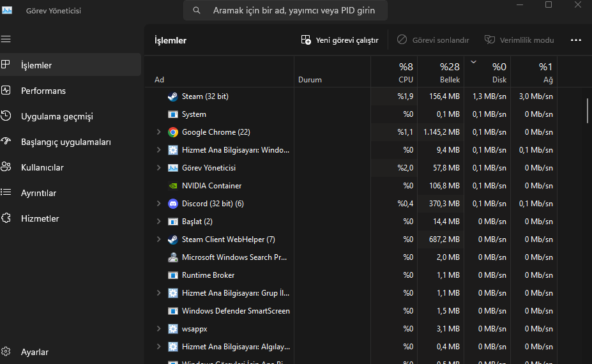Screen dimensions: 592x364
Task: Open the three-dot more options menu
Action: pyautogui.click(x=576, y=40)
